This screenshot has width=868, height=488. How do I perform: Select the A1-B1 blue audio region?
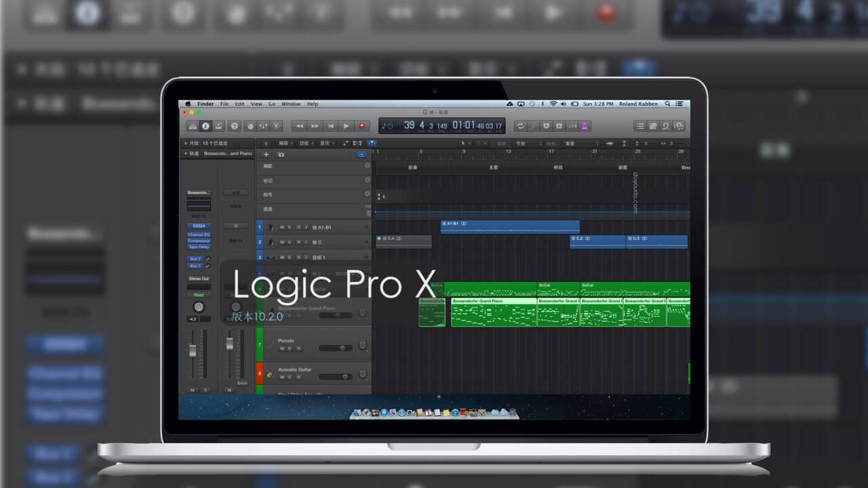(510, 226)
